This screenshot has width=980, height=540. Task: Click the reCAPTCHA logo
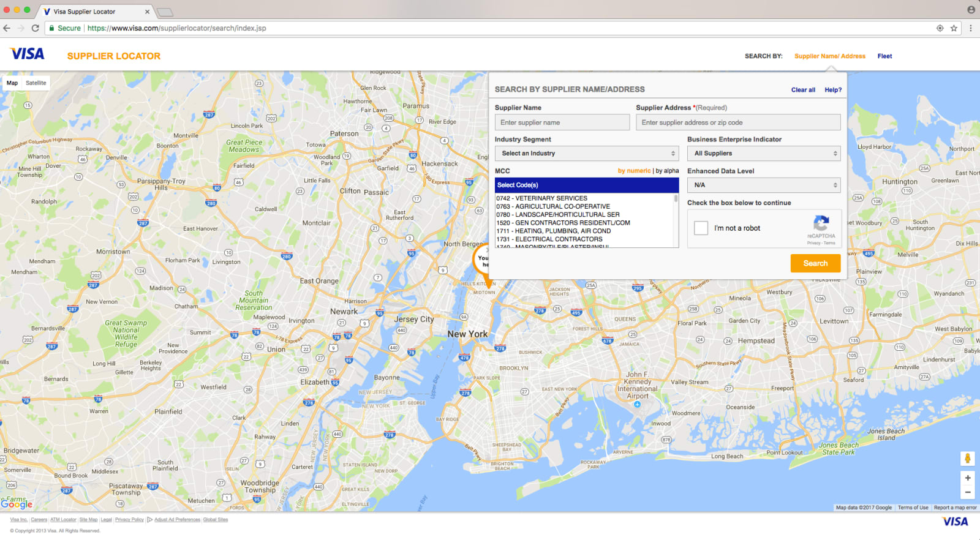click(821, 223)
